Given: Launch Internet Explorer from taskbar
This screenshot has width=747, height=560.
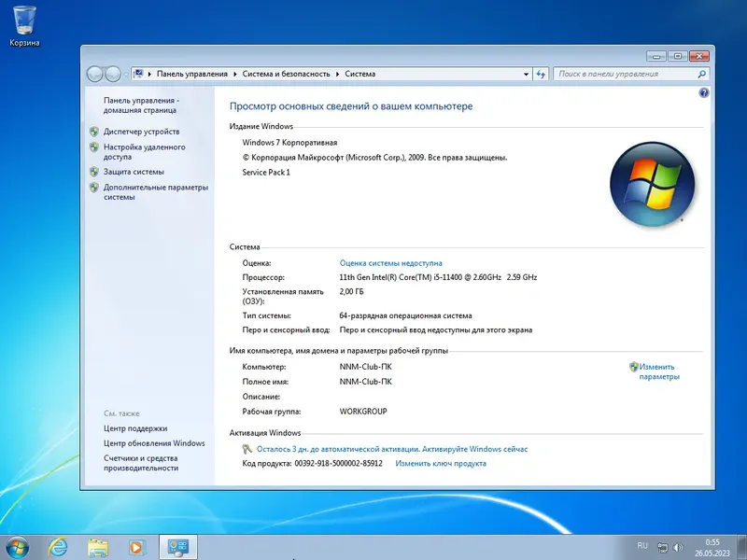Looking at the screenshot, I should click(x=58, y=548).
